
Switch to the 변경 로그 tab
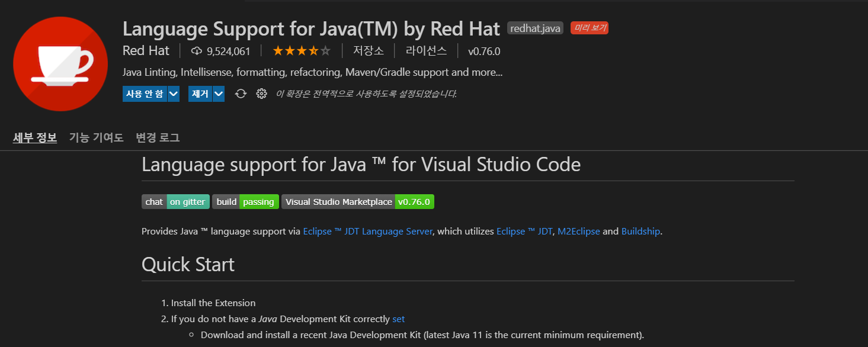coord(158,137)
